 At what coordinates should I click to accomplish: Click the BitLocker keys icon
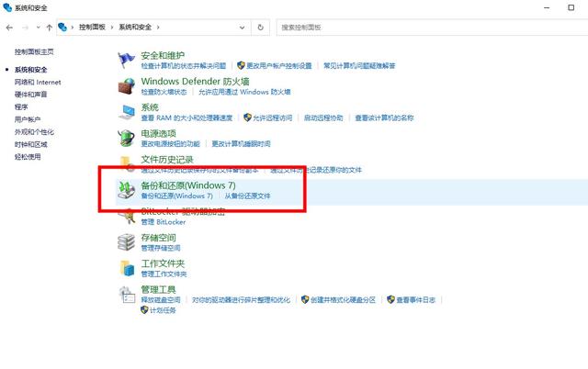[x=128, y=217]
